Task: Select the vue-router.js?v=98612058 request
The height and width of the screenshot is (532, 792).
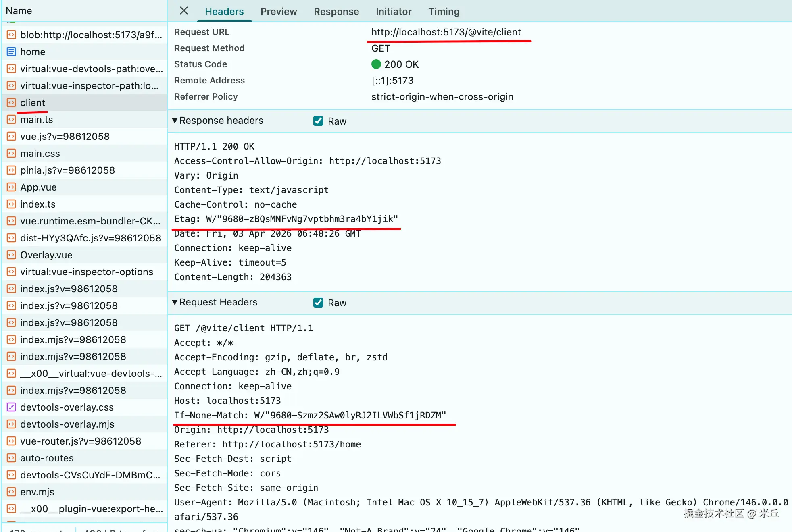Action: (x=80, y=441)
